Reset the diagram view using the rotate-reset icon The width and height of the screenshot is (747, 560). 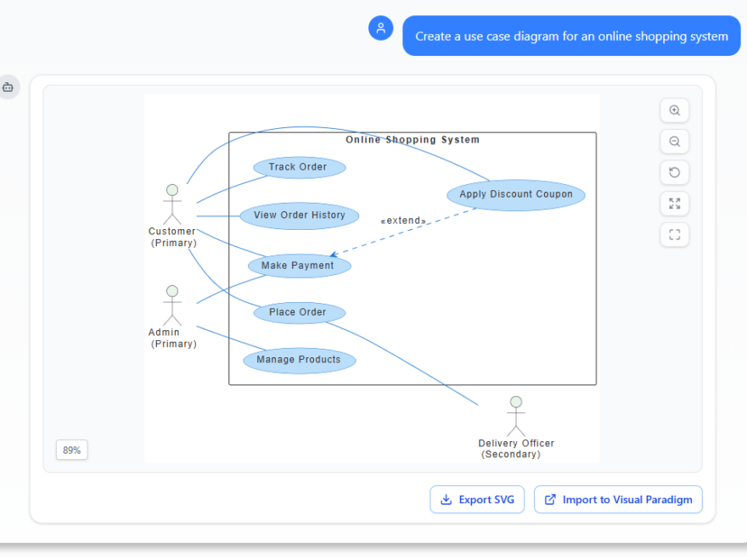[x=674, y=172]
